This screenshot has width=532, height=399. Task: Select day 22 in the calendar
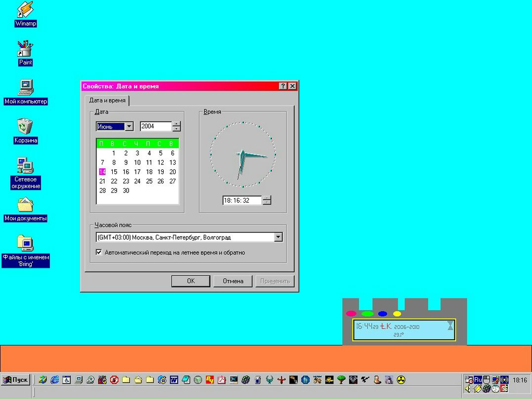coord(114,181)
